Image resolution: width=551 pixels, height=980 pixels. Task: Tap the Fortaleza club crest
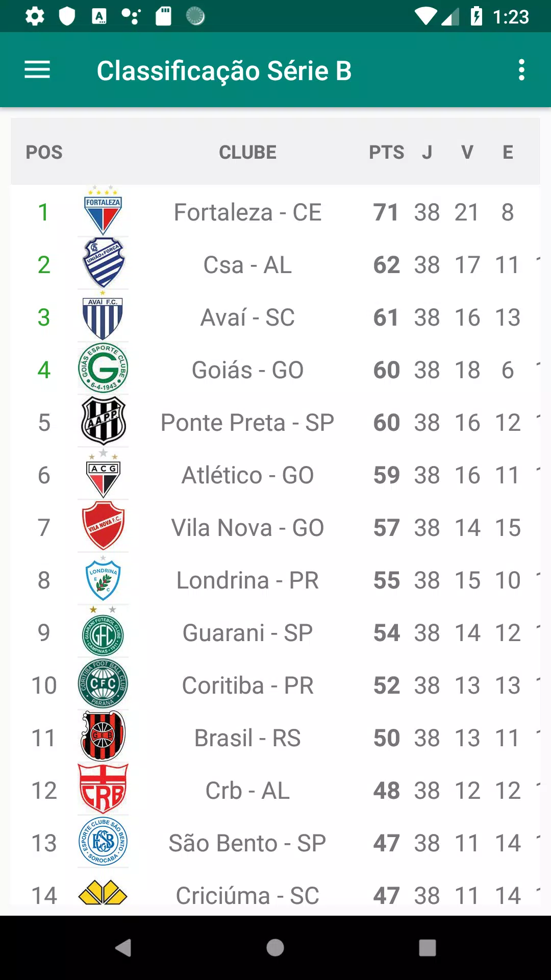103,211
